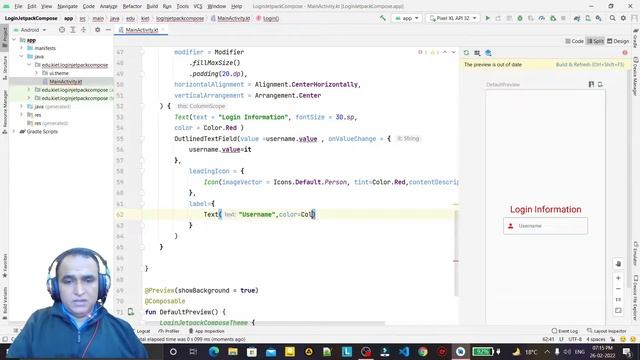640x360 pixels.
Task: Open the Build menu
Action: [152, 6]
